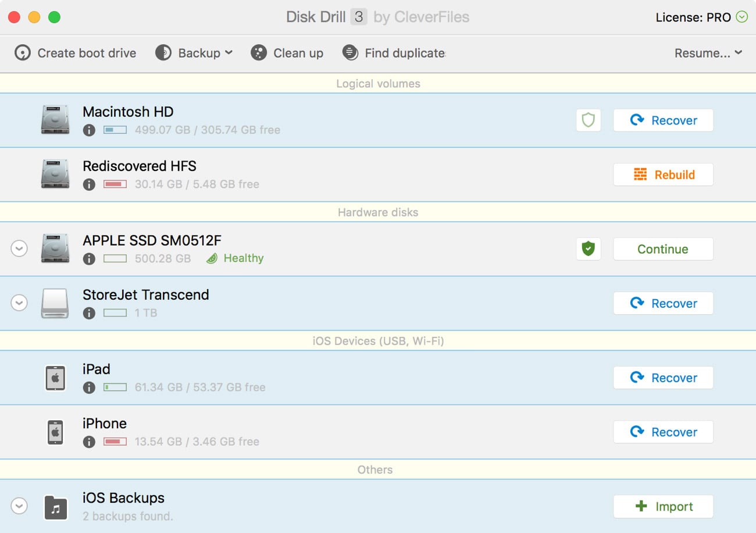Click the iPhone storage usage bar

(115, 442)
